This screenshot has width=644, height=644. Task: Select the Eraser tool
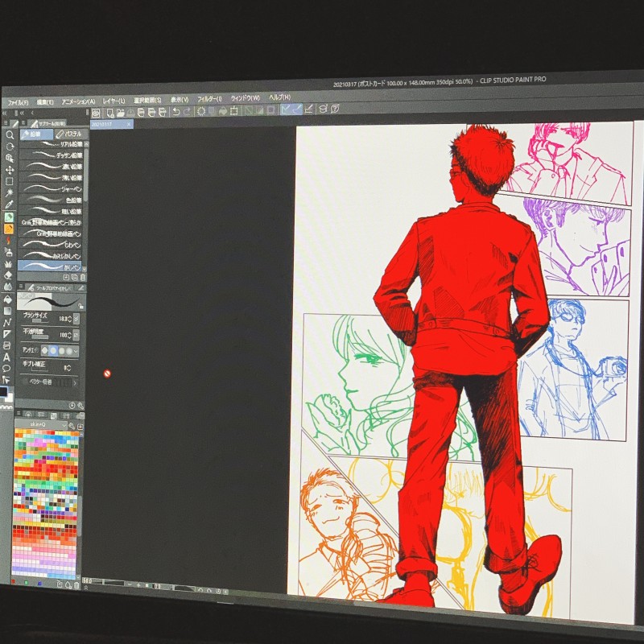8,275
